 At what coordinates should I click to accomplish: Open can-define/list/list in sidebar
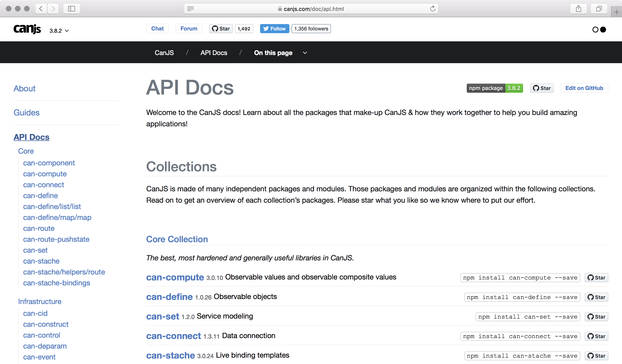point(52,206)
